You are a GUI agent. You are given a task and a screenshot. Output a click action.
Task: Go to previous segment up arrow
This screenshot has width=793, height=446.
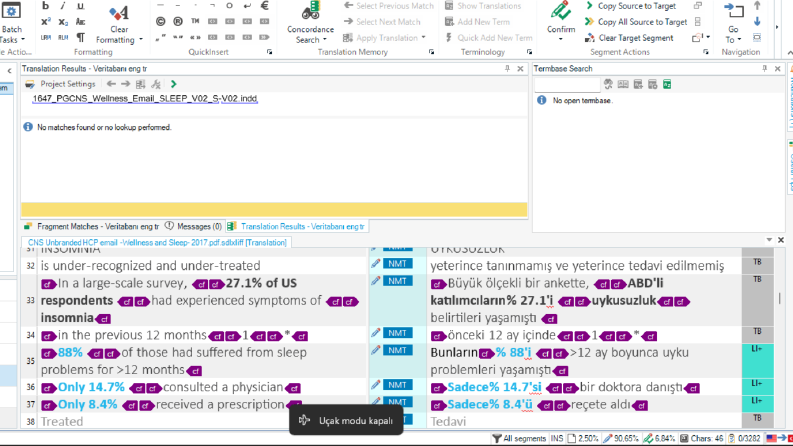pyautogui.click(x=757, y=6)
